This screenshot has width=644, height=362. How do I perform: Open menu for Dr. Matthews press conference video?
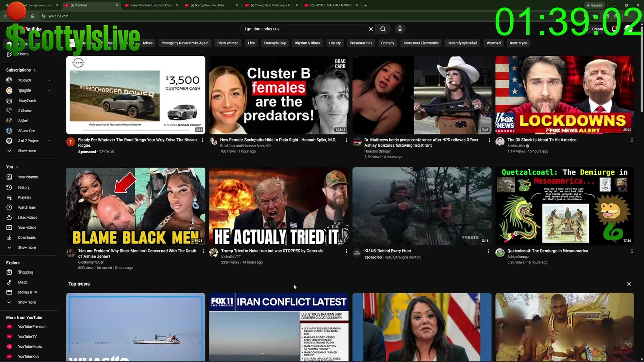click(489, 140)
